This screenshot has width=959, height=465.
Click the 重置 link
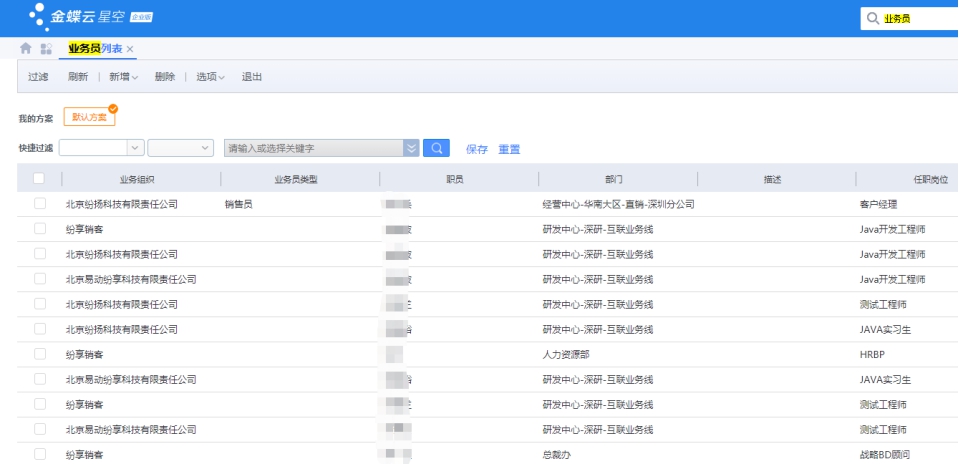click(x=509, y=149)
